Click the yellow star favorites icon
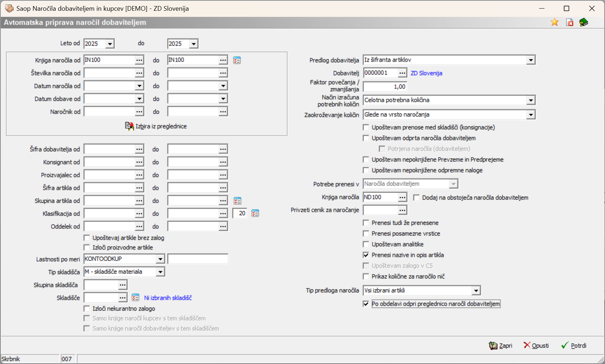This screenshot has height=364, width=605. click(555, 22)
